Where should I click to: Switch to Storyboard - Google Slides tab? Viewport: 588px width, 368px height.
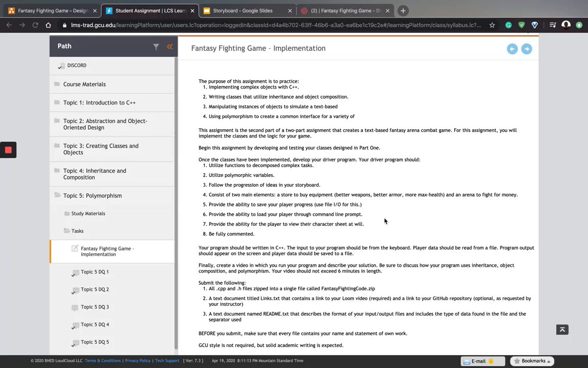click(x=248, y=11)
